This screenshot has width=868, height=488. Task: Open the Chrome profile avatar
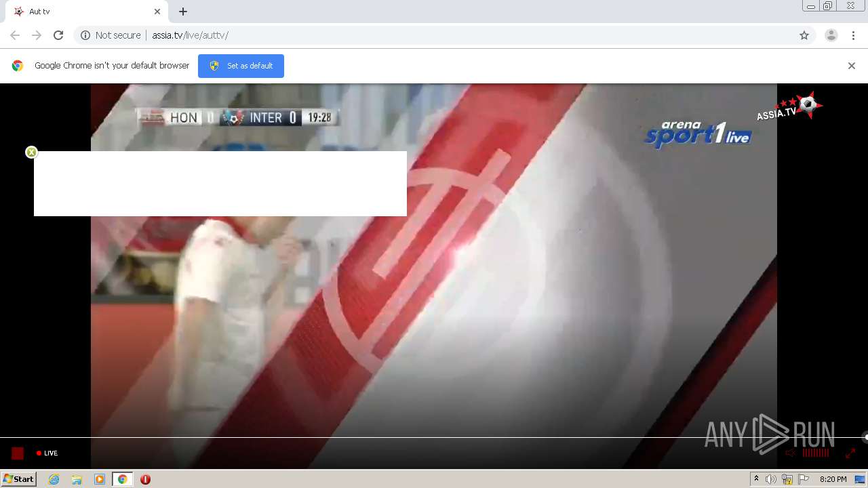point(831,35)
